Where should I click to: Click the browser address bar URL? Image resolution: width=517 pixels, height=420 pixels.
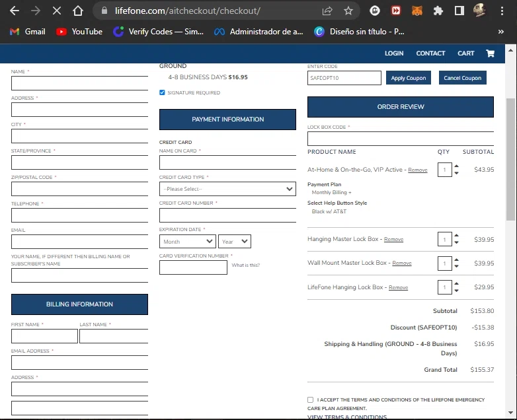tap(187, 11)
